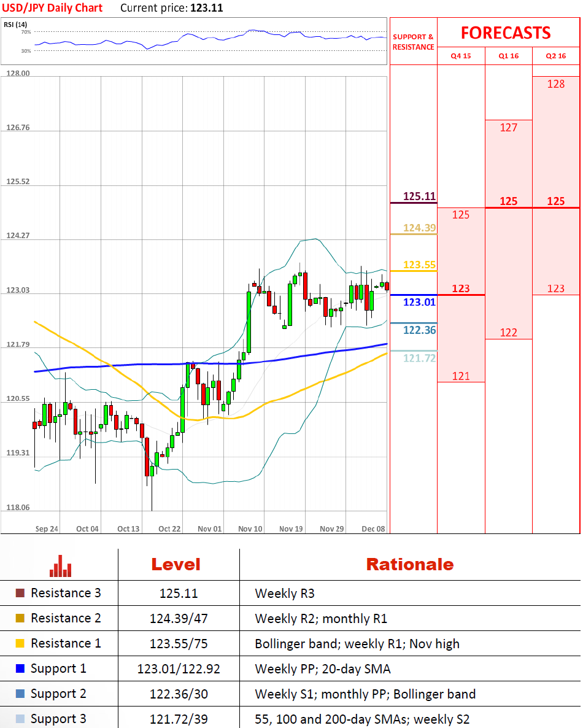The width and height of the screenshot is (583, 728).
Task: Click the 124.27 price axis label
Action: coord(18,235)
